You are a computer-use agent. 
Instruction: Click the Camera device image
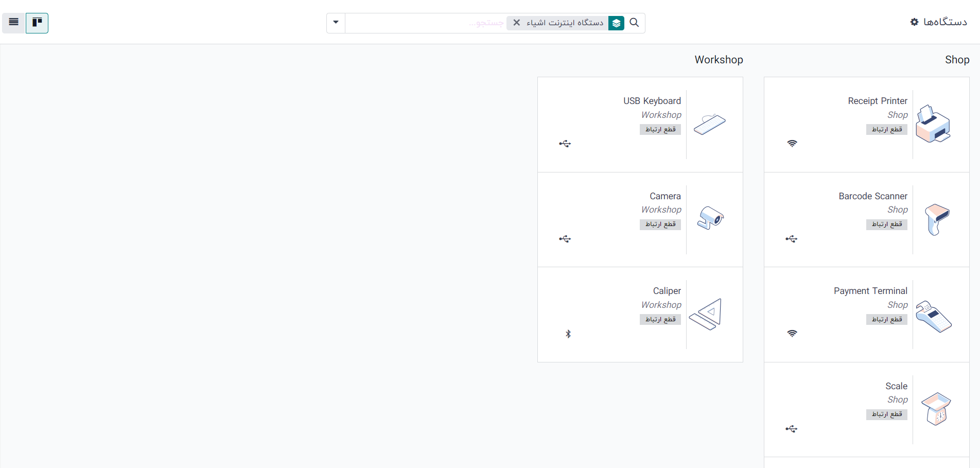[710, 218]
